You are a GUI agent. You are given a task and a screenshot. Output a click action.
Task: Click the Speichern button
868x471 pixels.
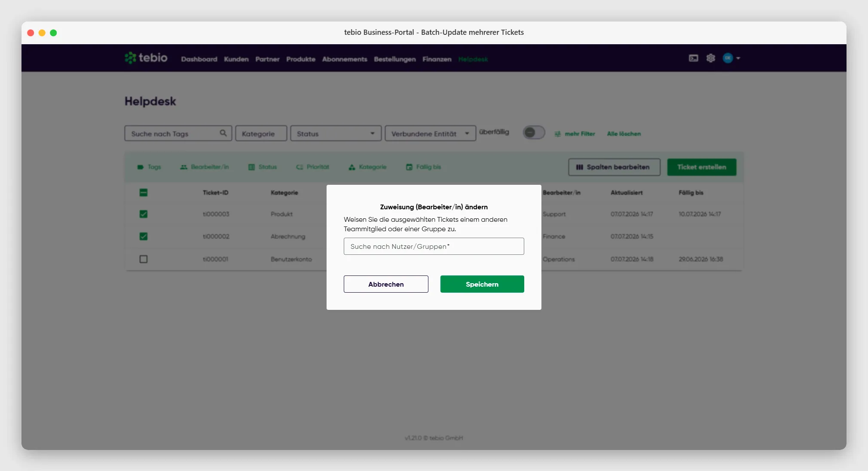click(x=482, y=284)
